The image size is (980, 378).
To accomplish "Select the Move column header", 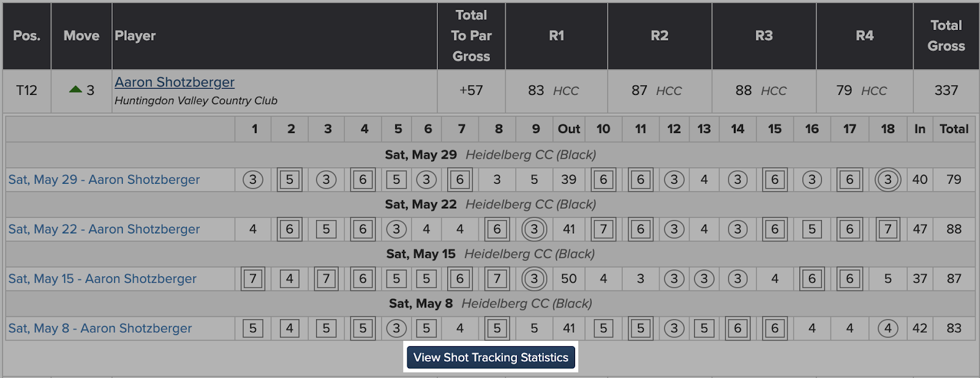I will coord(81,36).
